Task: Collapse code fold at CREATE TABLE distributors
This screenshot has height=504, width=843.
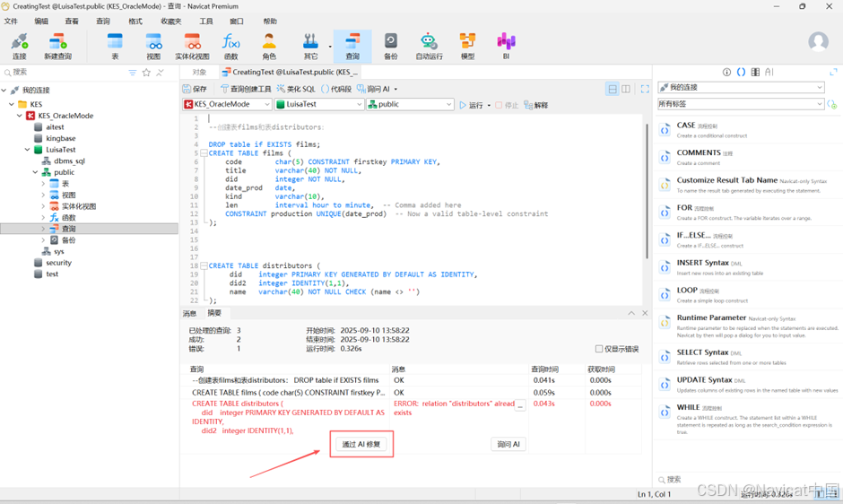Action: tap(204, 265)
